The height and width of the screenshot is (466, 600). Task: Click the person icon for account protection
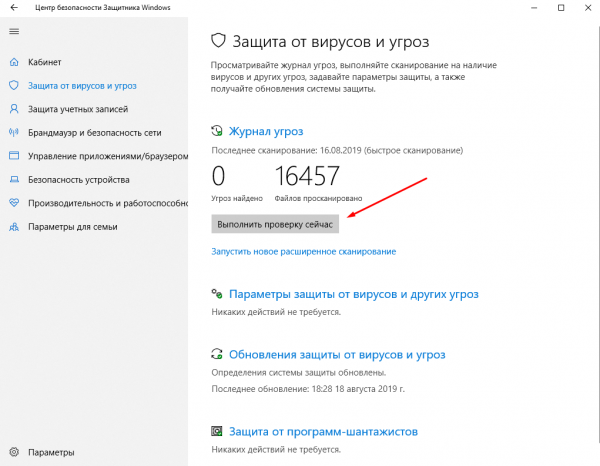pos(14,109)
